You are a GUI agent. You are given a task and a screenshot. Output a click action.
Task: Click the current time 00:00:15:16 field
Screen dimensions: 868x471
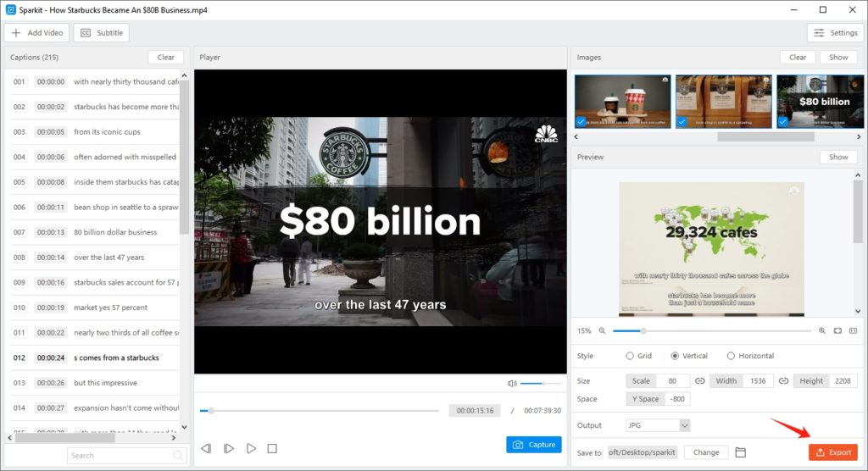[475, 411]
